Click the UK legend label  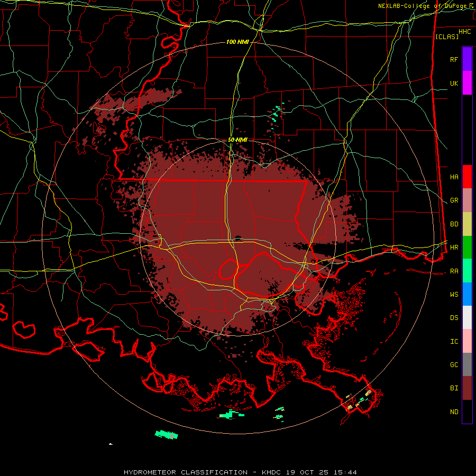[454, 83]
